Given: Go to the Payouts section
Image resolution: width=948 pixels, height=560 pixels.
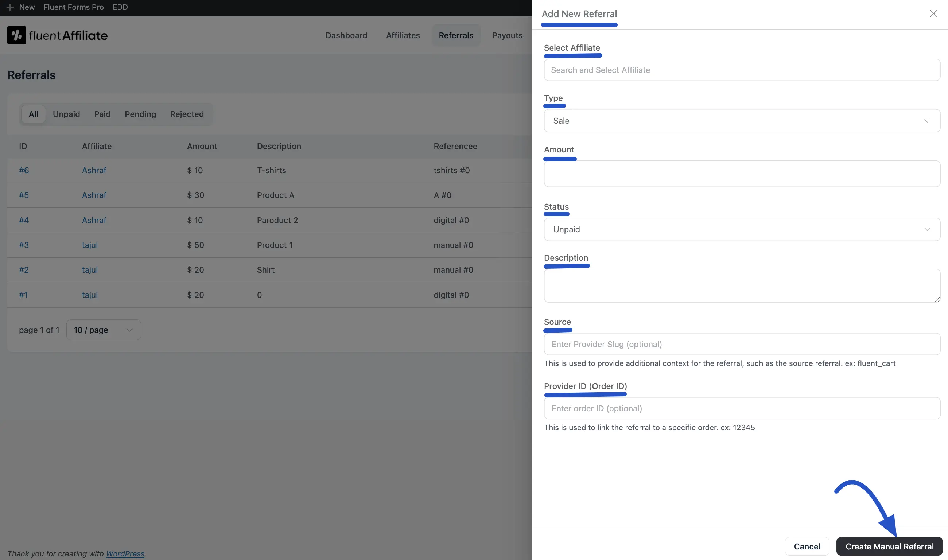Looking at the screenshot, I should (x=507, y=35).
